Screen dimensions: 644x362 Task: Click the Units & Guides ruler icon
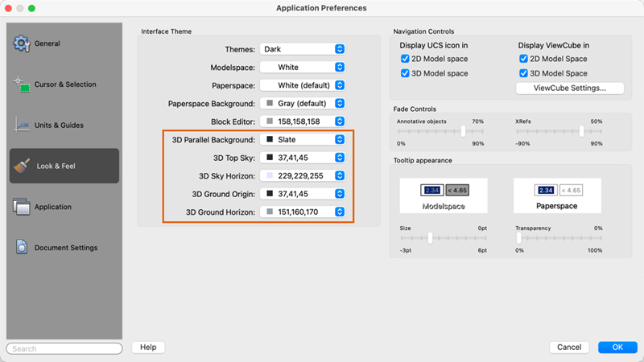(22, 125)
